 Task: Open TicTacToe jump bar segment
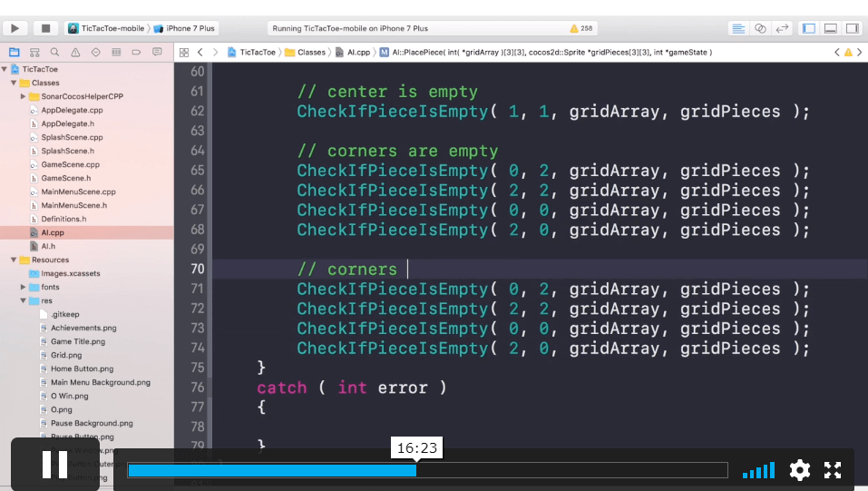(x=252, y=52)
